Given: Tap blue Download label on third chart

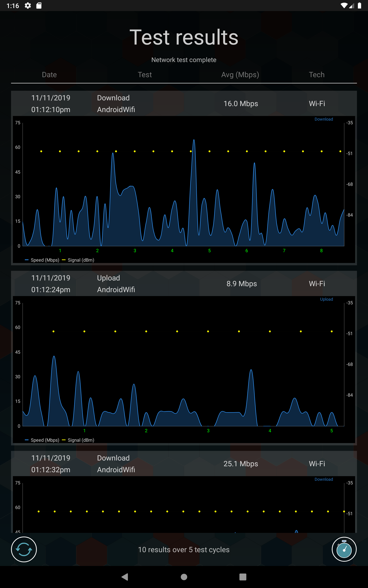Looking at the screenshot, I should pos(324,479).
